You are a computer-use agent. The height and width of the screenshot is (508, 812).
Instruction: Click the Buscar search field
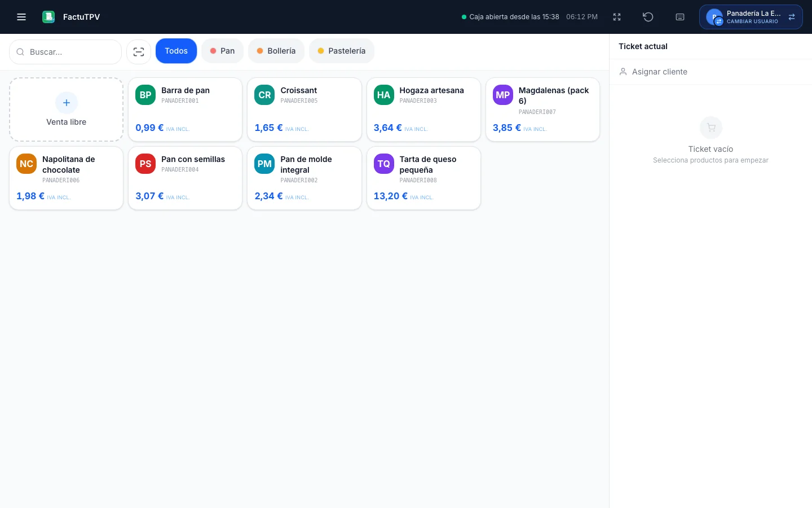[65, 52]
